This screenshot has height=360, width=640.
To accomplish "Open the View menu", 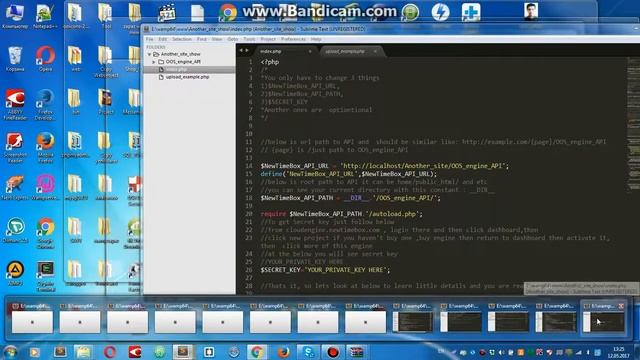I will pyautogui.click(x=217, y=39).
